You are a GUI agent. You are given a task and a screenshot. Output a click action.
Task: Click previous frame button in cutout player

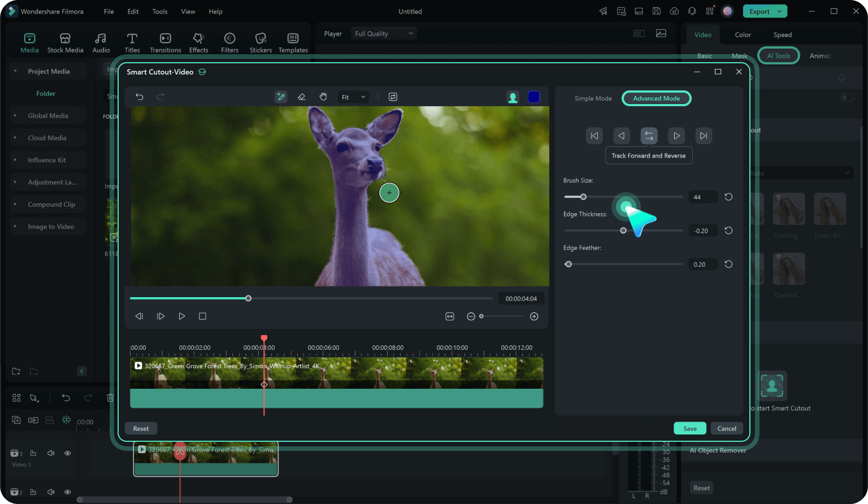coord(139,316)
